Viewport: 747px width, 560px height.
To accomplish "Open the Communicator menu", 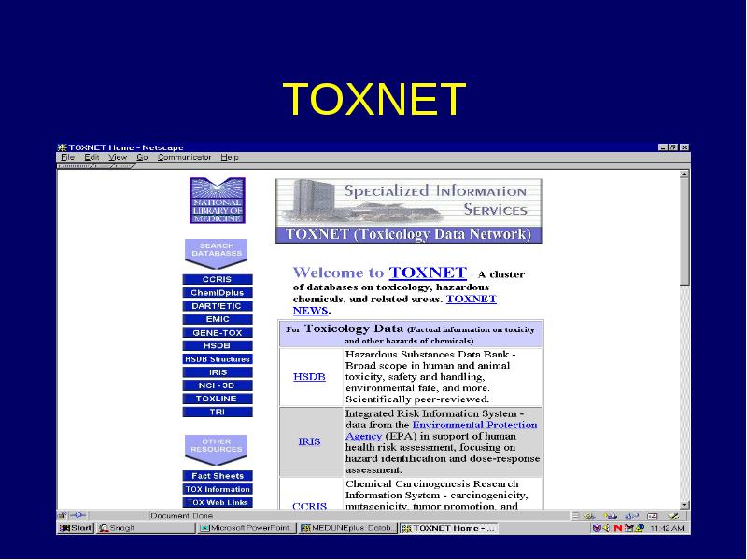I will pyautogui.click(x=184, y=157).
